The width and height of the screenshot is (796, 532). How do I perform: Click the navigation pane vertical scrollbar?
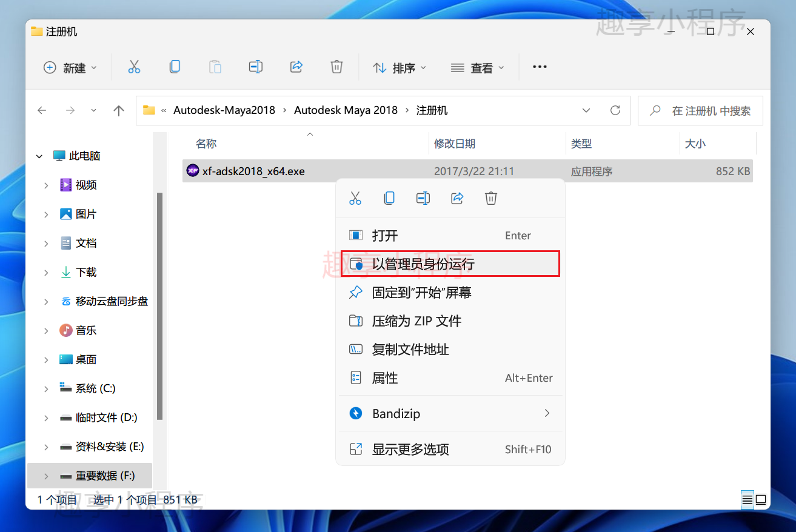tap(159, 306)
